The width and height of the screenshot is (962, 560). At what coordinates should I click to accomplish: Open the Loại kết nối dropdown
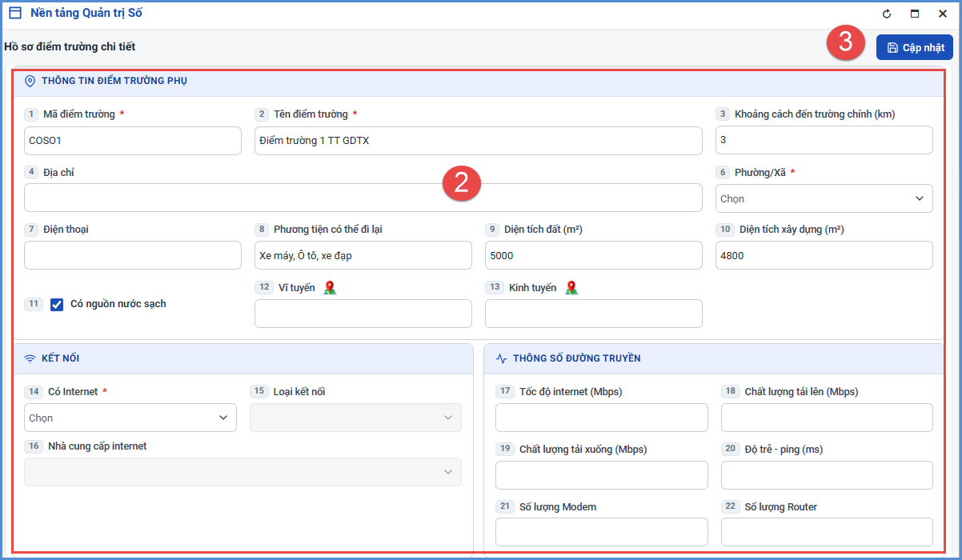355,418
